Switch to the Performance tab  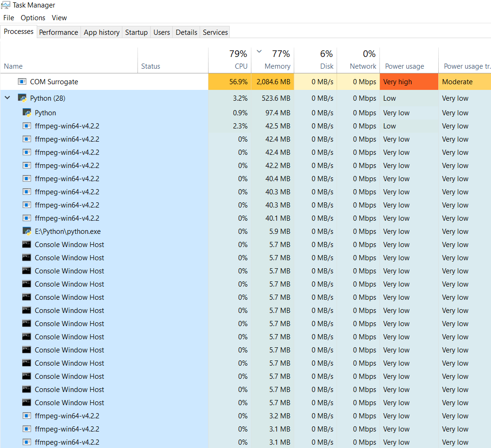point(58,32)
